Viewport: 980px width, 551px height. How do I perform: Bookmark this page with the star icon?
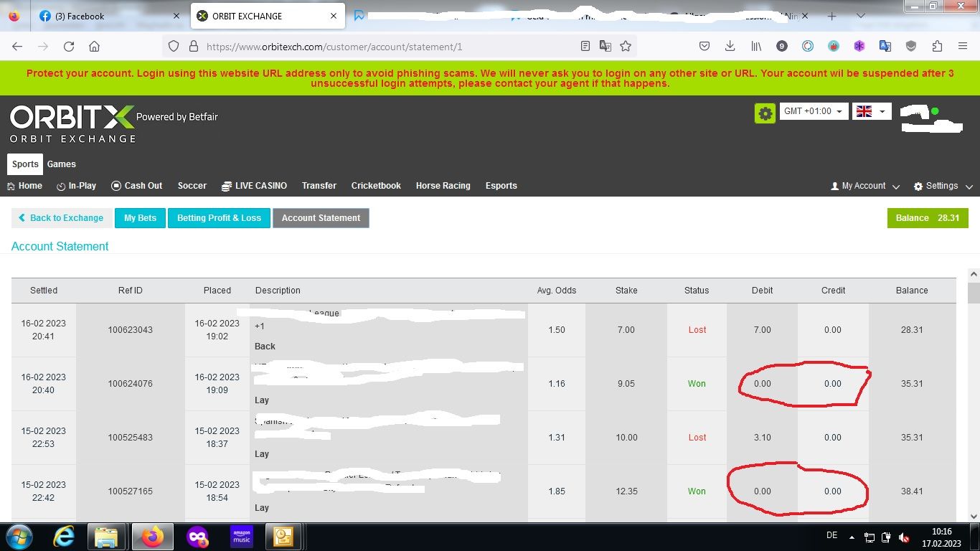click(626, 46)
